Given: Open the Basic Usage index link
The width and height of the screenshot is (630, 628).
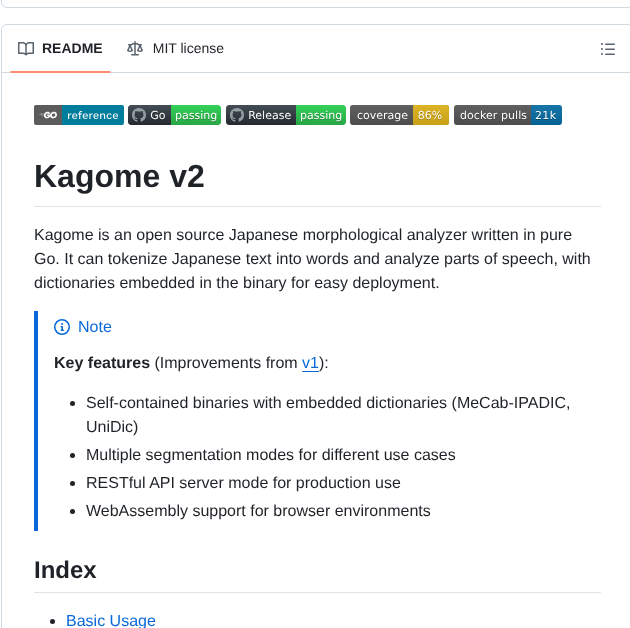Looking at the screenshot, I should (111, 620).
